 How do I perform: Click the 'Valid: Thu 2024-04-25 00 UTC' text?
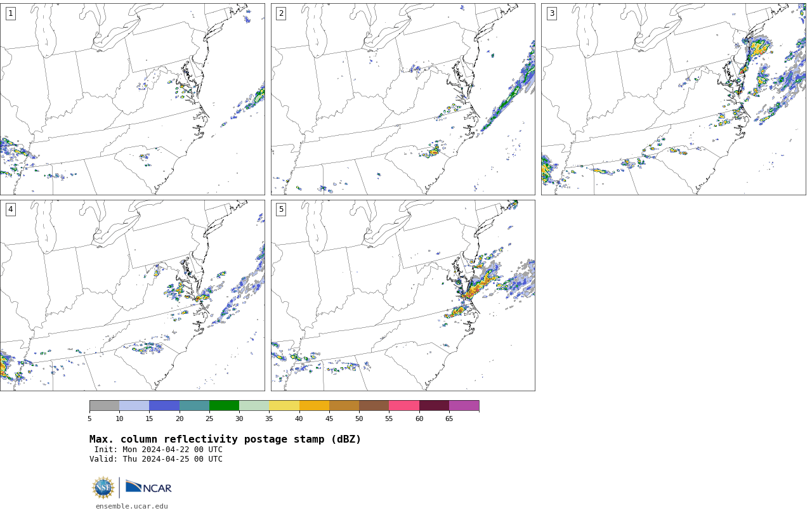coord(156,459)
